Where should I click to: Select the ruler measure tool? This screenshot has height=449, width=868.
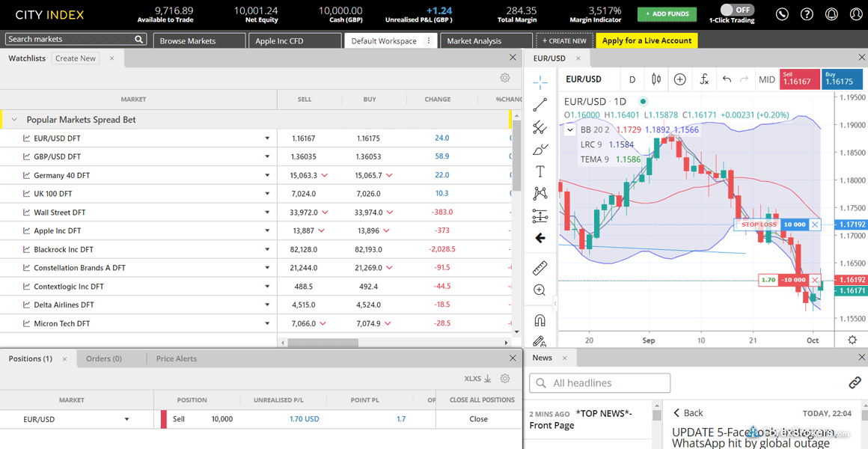540,269
